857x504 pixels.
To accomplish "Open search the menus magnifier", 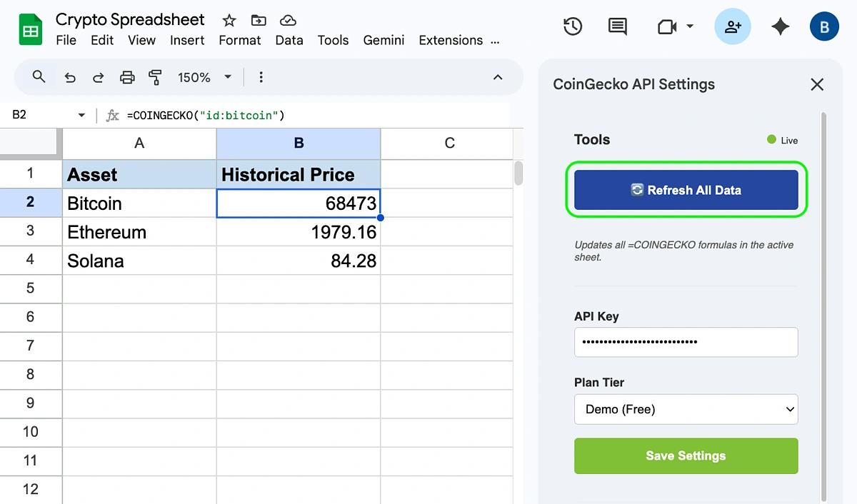I will 39,77.
